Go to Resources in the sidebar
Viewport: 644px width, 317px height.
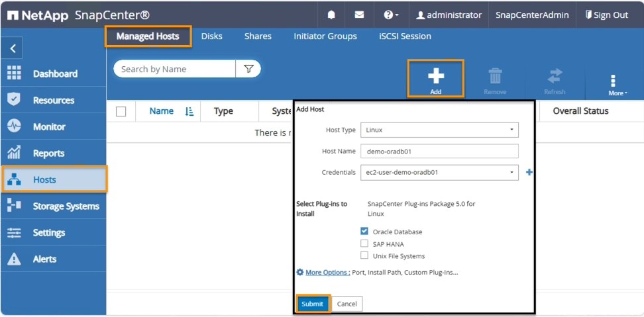pos(54,100)
